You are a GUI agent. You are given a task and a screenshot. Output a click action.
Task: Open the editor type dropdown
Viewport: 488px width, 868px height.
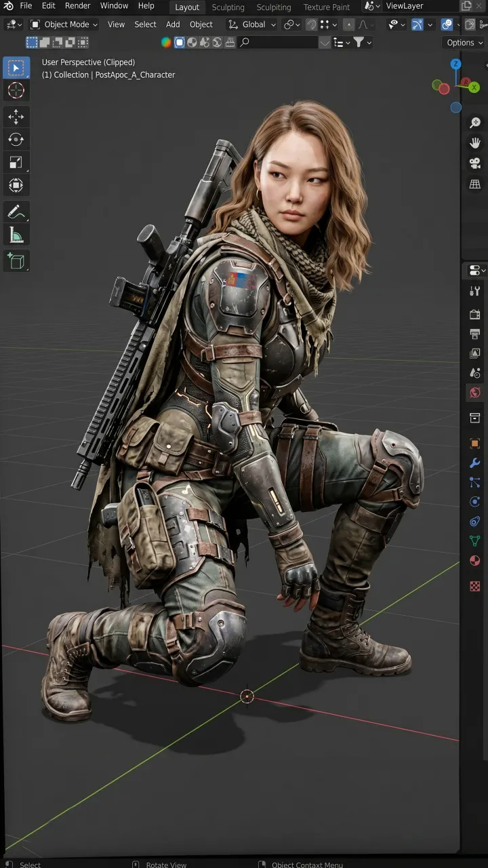pos(14,24)
